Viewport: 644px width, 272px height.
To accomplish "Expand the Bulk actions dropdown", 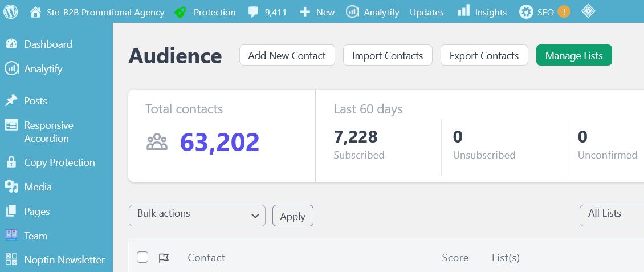I will (197, 216).
